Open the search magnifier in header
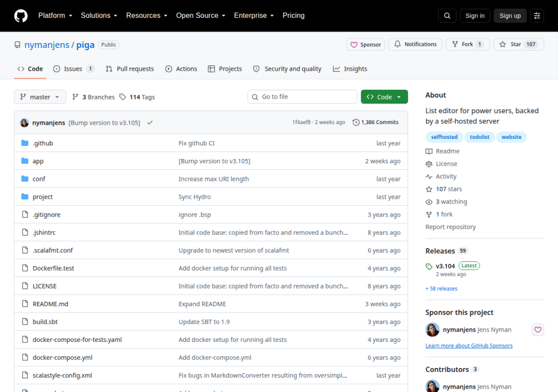Screen dimensions: 558x392 (447, 16)
